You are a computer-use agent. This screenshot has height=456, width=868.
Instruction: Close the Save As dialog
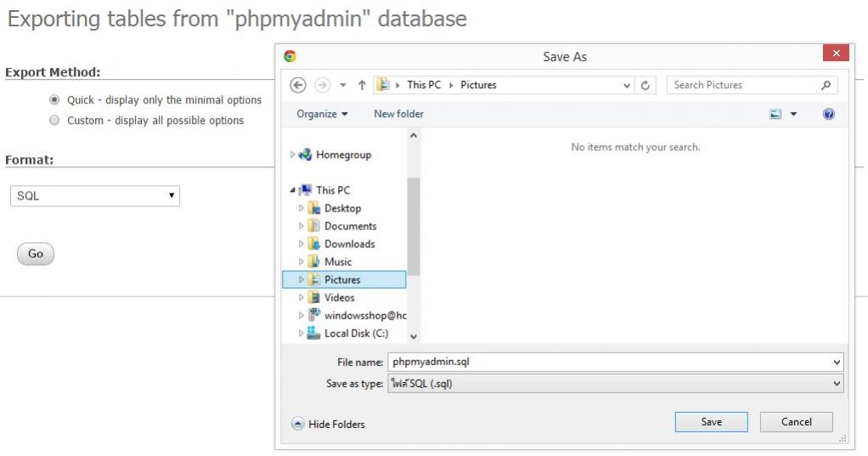coord(836,53)
